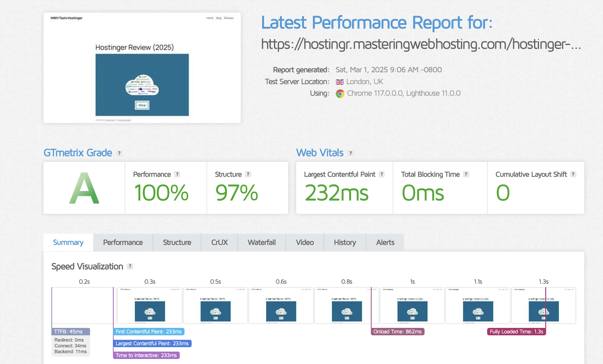
Task: Click the Time to Interactive label
Action: [x=146, y=355]
